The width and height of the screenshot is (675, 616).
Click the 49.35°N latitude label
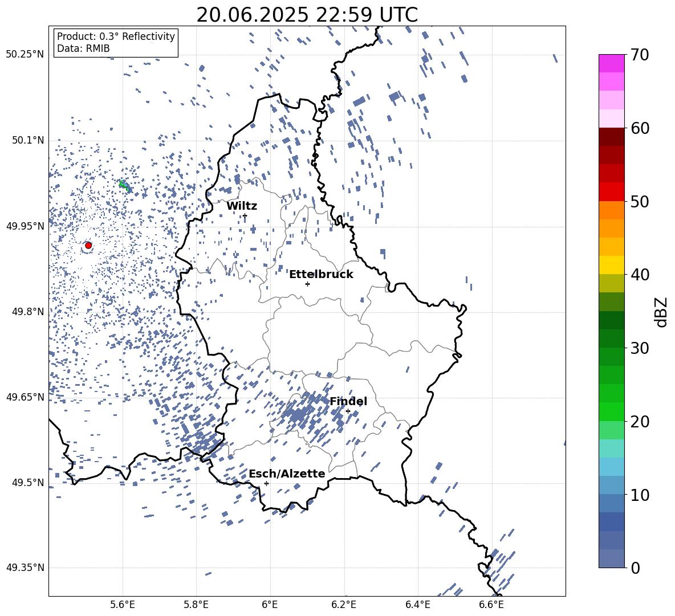(25, 568)
